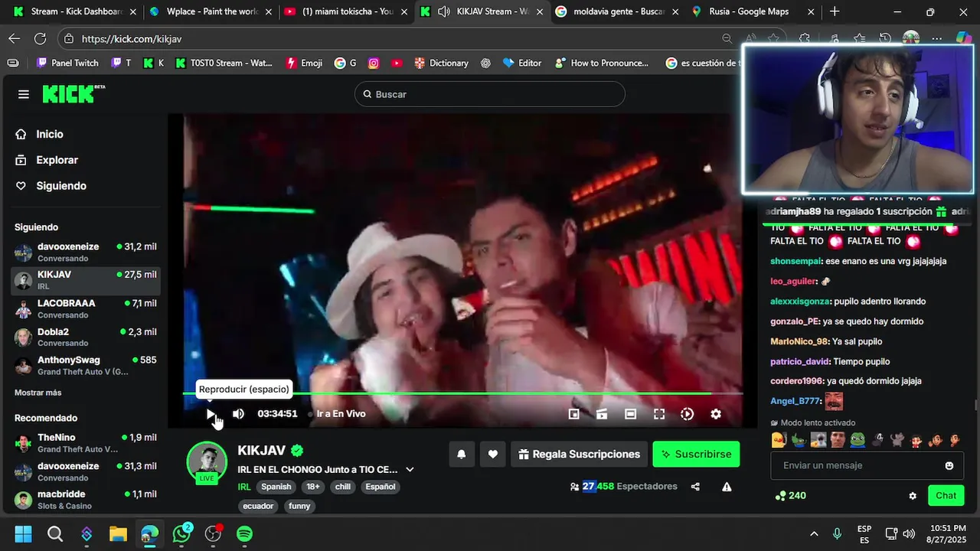The image size is (980, 551).
Task: Report the stream with warning triangle icon
Action: [x=727, y=487]
